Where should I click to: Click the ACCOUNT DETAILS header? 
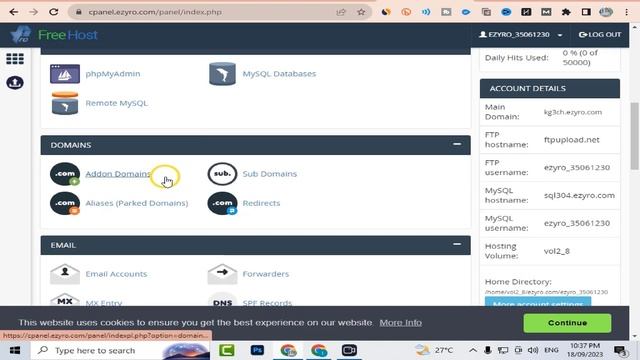click(x=550, y=89)
